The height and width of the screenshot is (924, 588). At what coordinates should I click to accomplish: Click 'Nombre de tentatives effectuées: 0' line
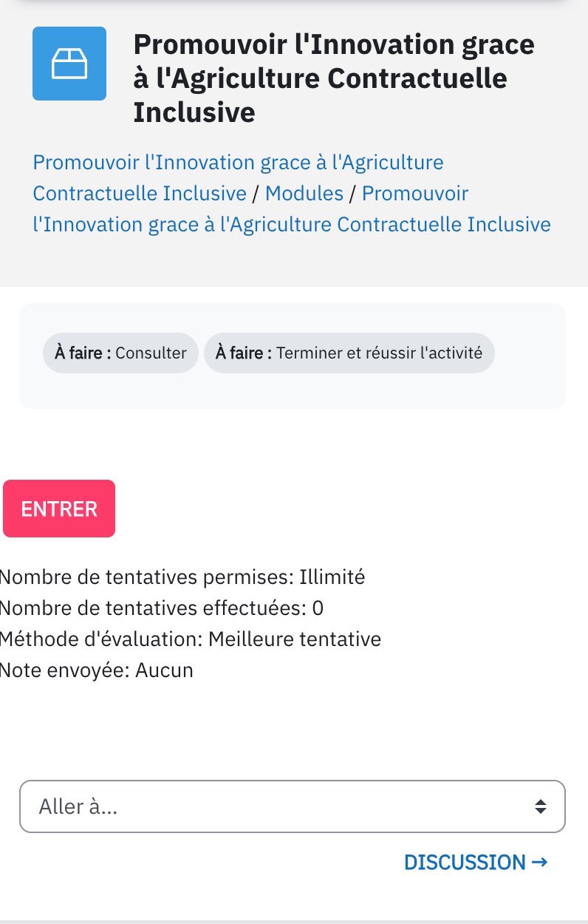[x=162, y=608]
